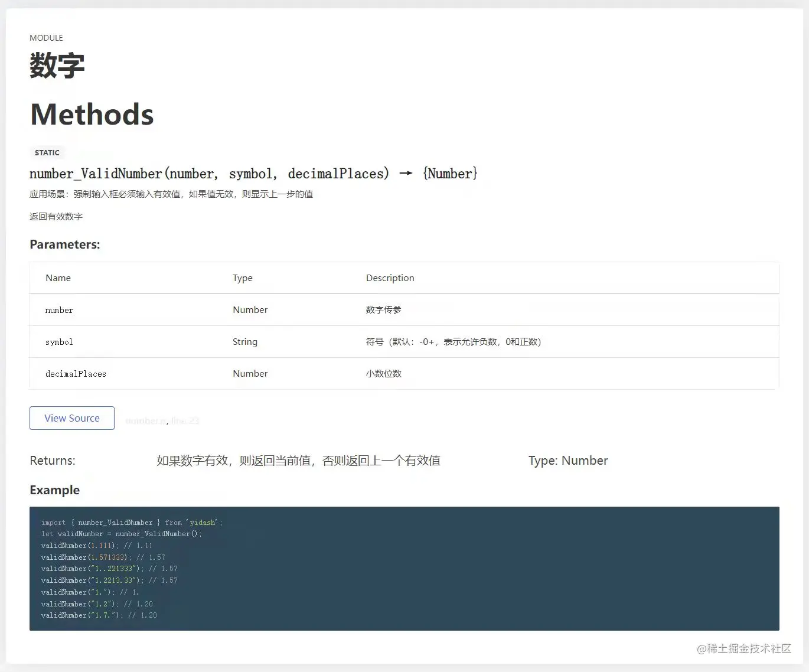Click the validNumber("1..221333") code line
809x672 pixels.
[x=109, y=569]
